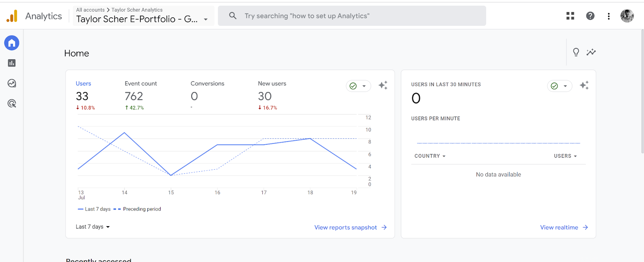Open the property selector dropdown

tap(143, 16)
